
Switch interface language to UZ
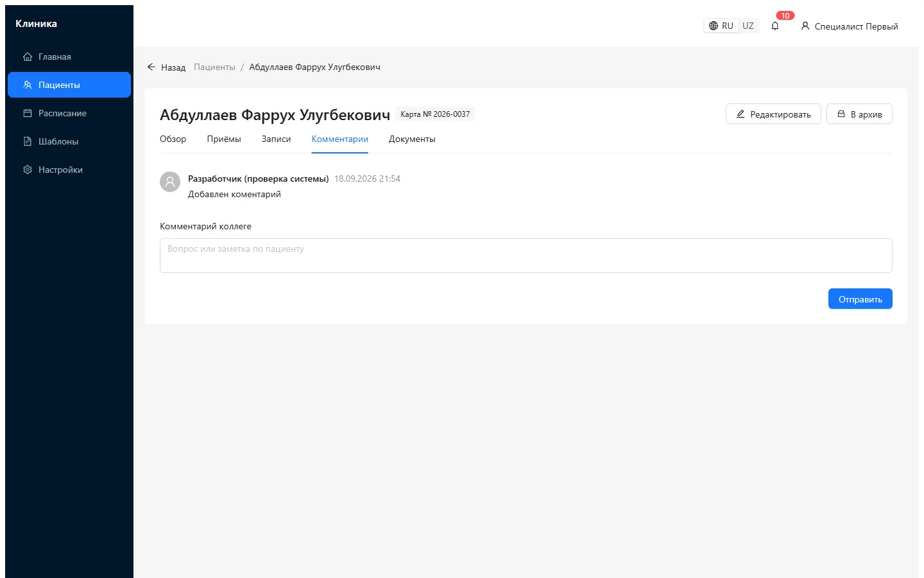748,26
